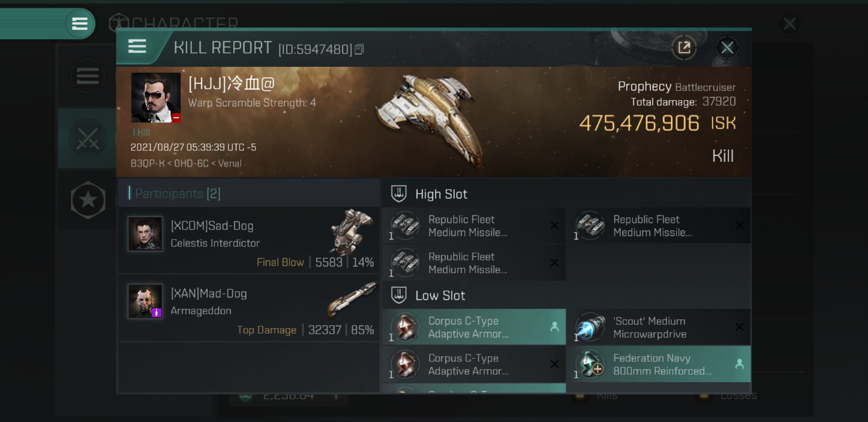Select the star medal sidebar icon
Image resolution: width=868 pixels, height=422 pixels.
[x=88, y=200]
